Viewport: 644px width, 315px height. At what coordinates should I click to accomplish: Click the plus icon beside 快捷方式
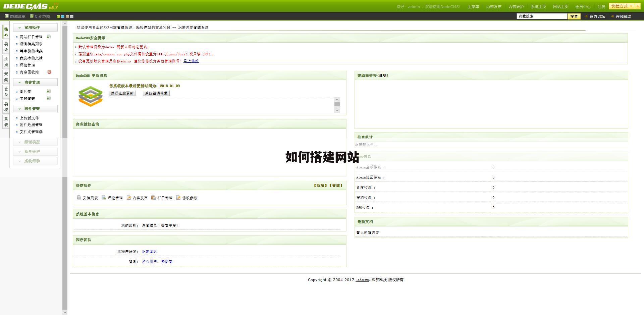638,6
